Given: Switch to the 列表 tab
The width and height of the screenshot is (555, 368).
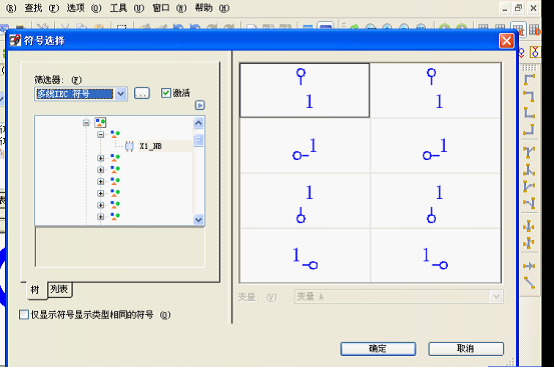Looking at the screenshot, I should 59,289.
